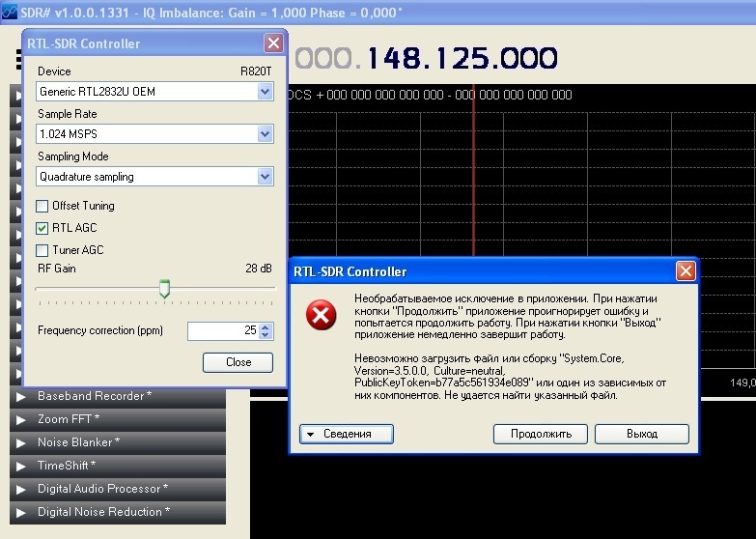
Task: Open the Device dropdown list
Action: click(x=266, y=92)
